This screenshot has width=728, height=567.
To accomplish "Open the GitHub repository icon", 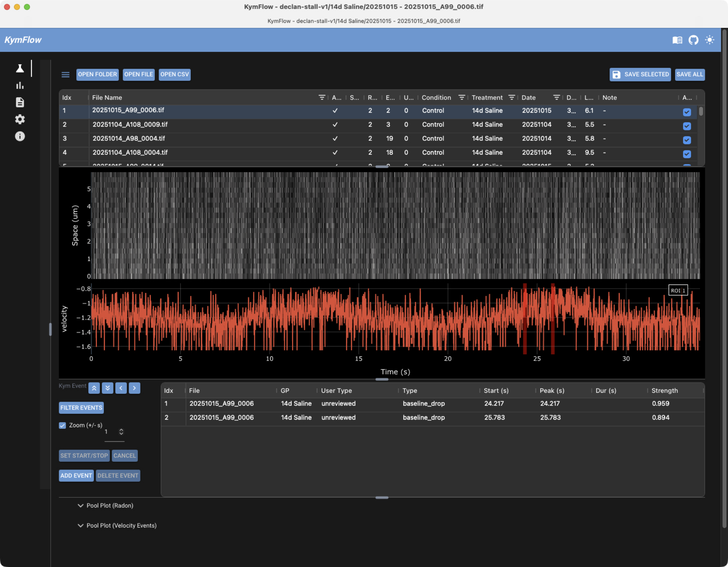I will 693,40.
